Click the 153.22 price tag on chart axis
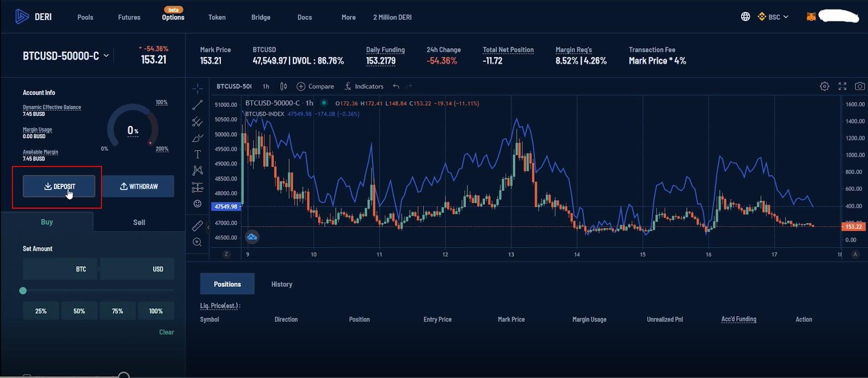The image size is (868, 378). coord(853,227)
